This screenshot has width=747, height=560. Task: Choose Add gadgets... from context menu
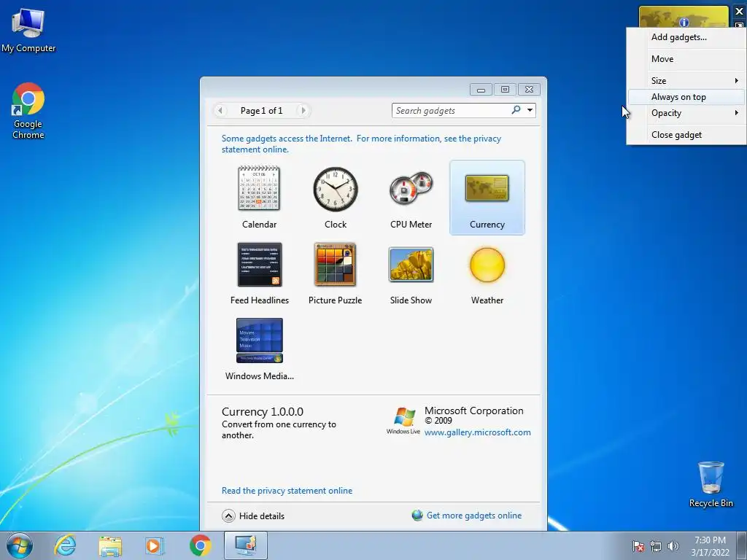tap(686, 37)
